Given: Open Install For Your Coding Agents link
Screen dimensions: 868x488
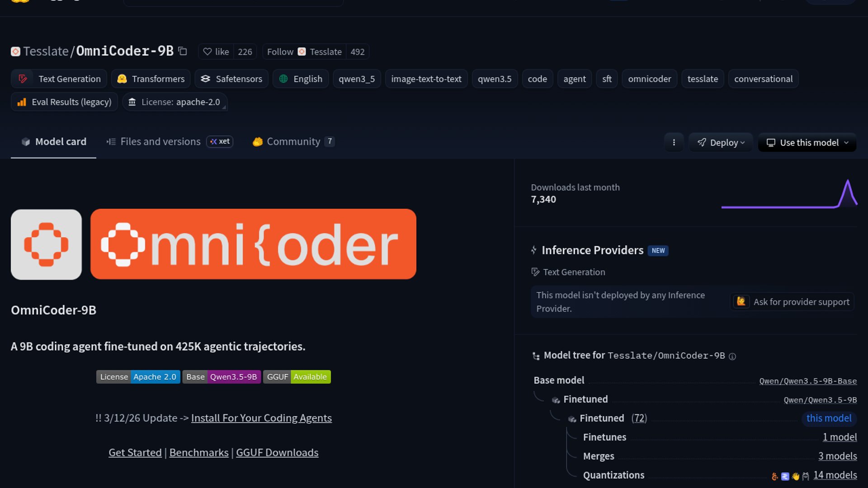Looking at the screenshot, I should coord(261,418).
